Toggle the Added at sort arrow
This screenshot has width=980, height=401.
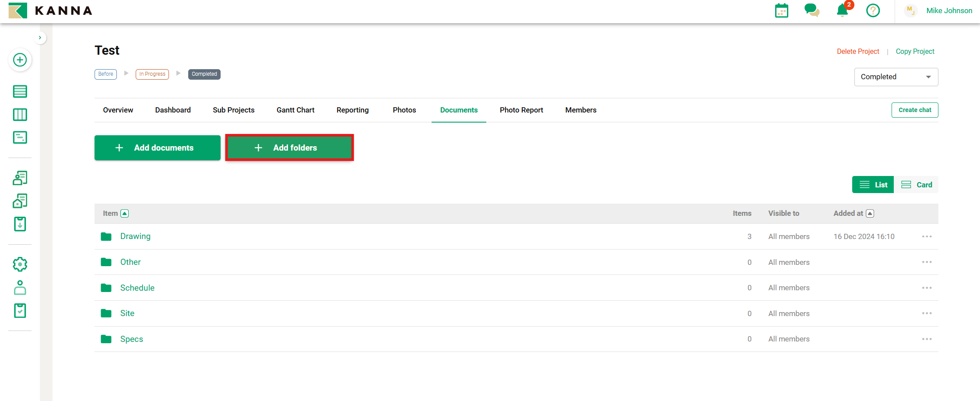(870, 214)
